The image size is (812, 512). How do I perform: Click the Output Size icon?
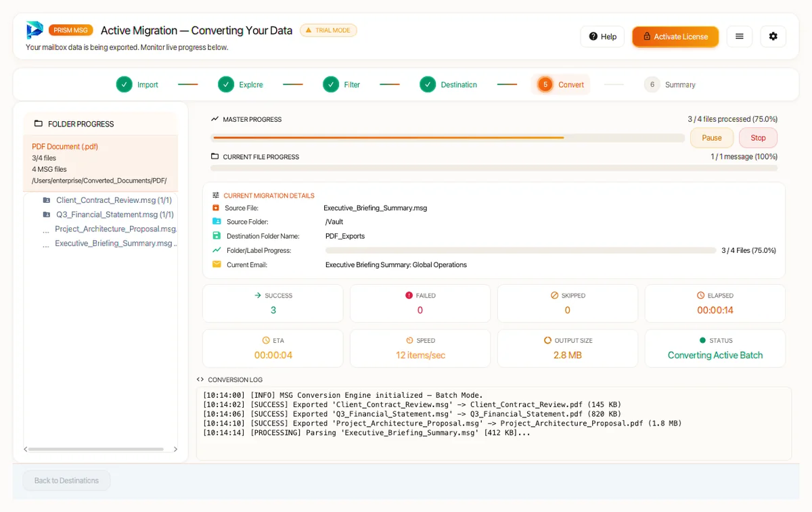point(547,340)
